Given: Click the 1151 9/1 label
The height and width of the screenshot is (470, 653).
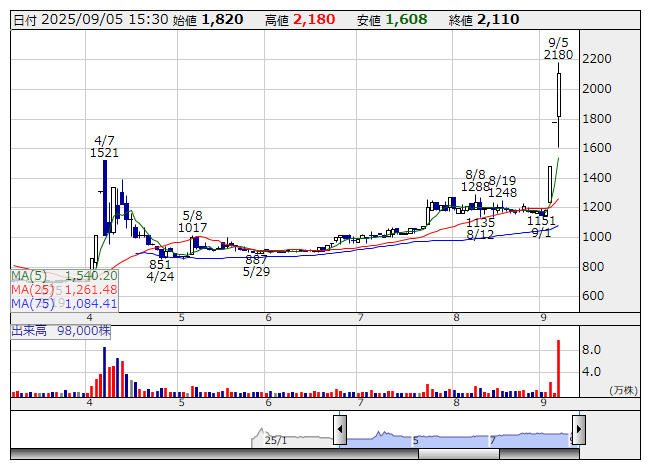Looking at the screenshot, I should (541, 226).
